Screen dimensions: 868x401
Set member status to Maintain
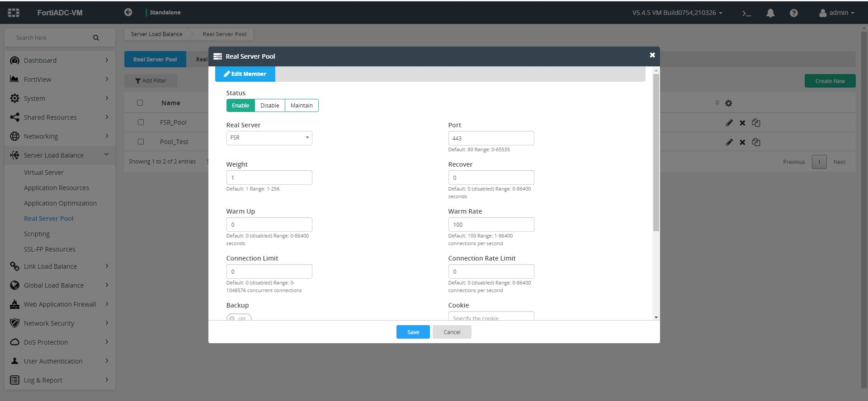pos(302,105)
